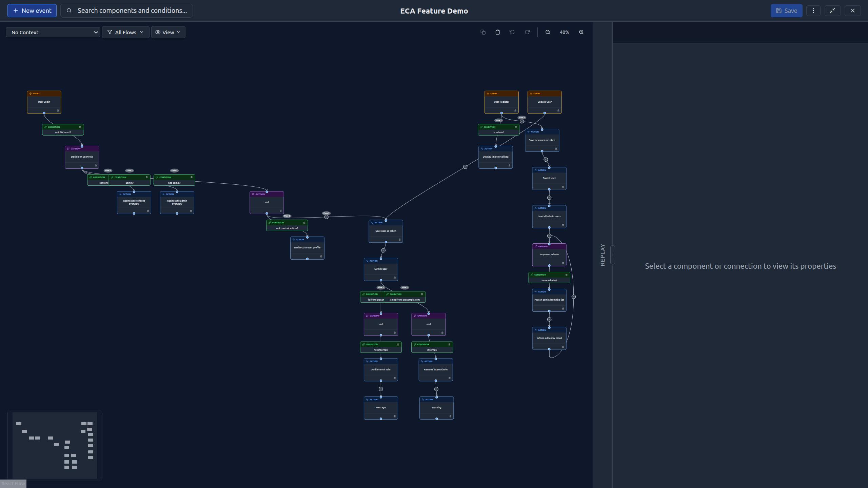Copy the selected components

[x=483, y=32]
